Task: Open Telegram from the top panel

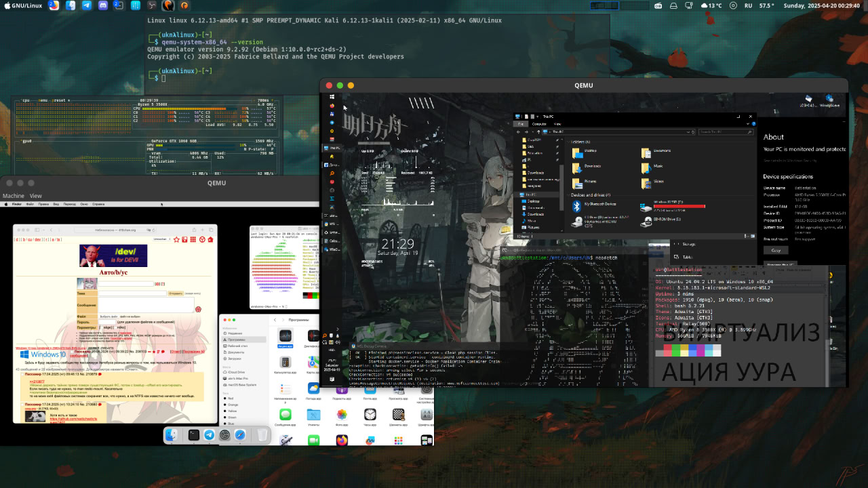Action: 87,5
